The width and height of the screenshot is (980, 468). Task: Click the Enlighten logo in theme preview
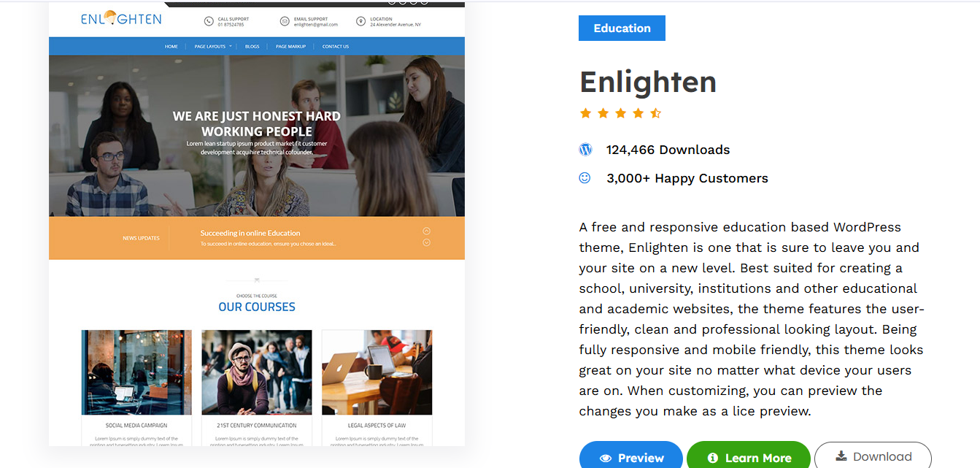tap(121, 18)
